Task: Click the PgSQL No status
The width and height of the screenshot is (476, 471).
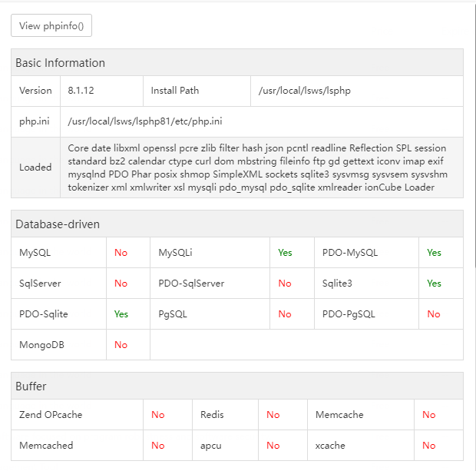Action: [x=285, y=314]
